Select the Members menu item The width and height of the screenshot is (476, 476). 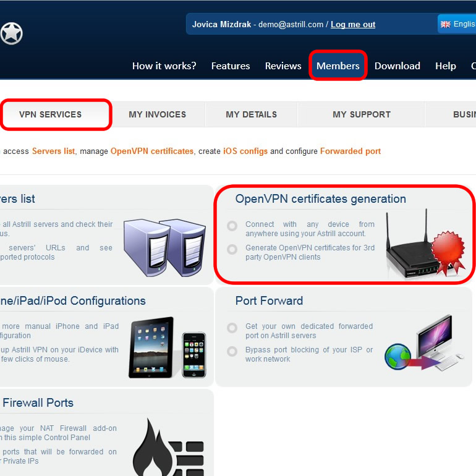coord(338,66)
